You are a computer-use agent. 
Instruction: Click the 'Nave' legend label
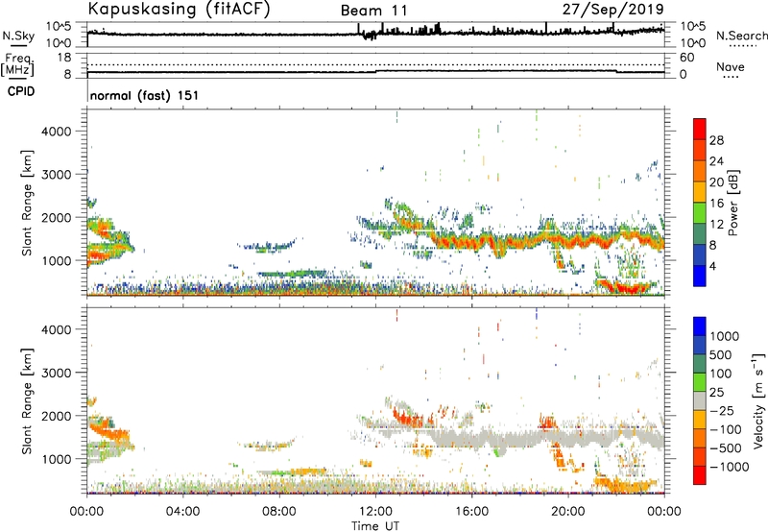pyautogui.click(x=731, y=66)
